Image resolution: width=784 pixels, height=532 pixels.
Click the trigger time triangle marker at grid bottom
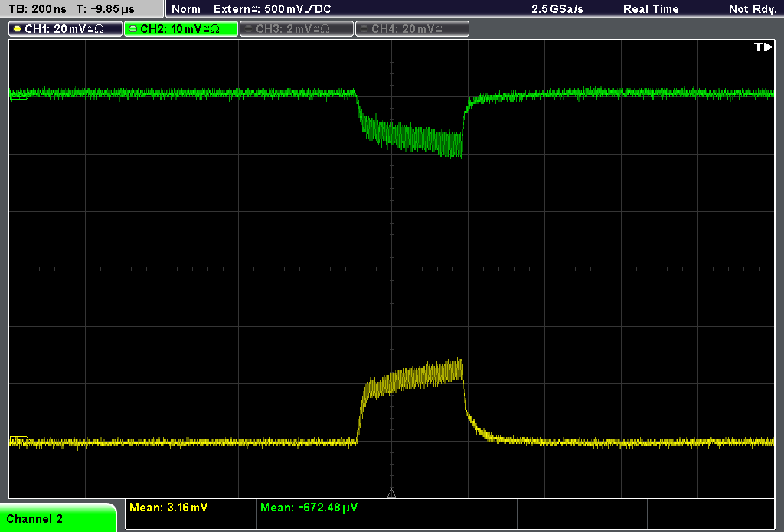point(391,494)
